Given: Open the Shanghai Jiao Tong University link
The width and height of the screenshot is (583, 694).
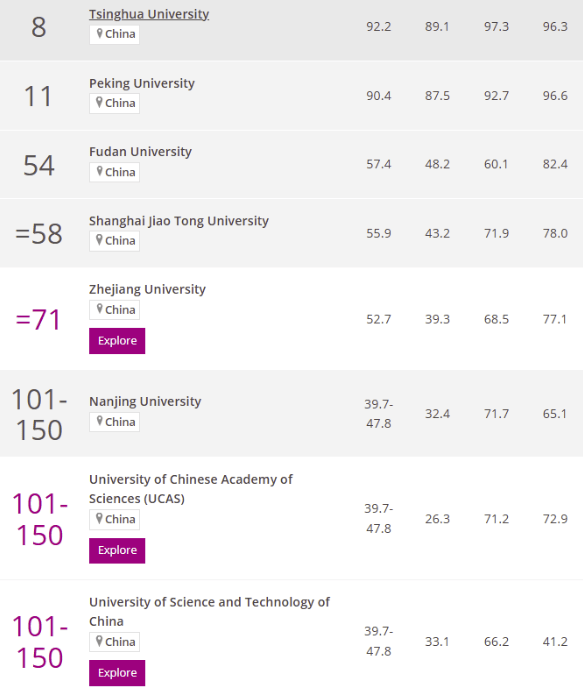Looking at the screenshot, I should (179, 221).
